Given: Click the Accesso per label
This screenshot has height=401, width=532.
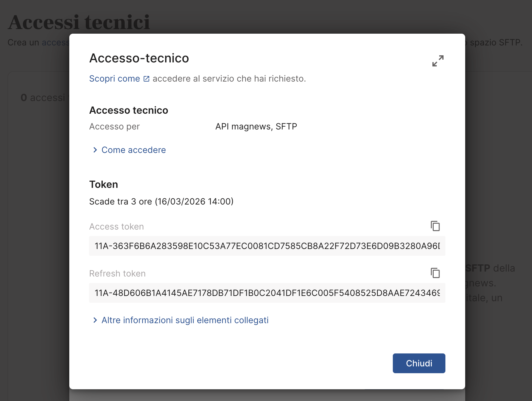Looking at the screenshot, I should click(x=114, y=127).
